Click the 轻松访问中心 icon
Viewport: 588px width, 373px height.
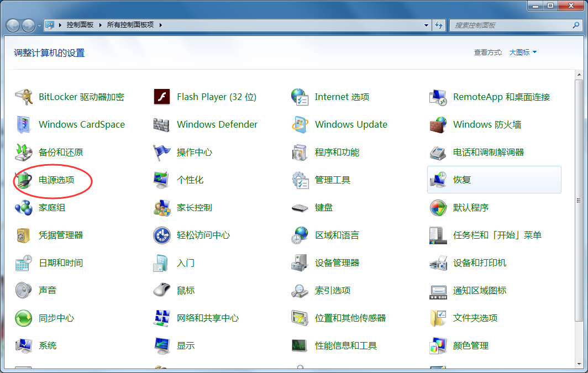(x=162, y=235)
